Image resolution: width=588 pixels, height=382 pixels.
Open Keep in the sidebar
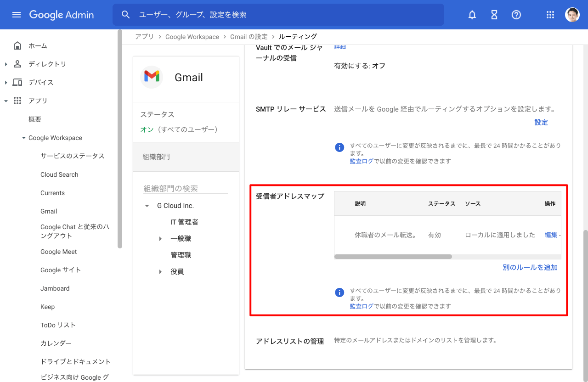pyautogui.click(x=47, y=307)
